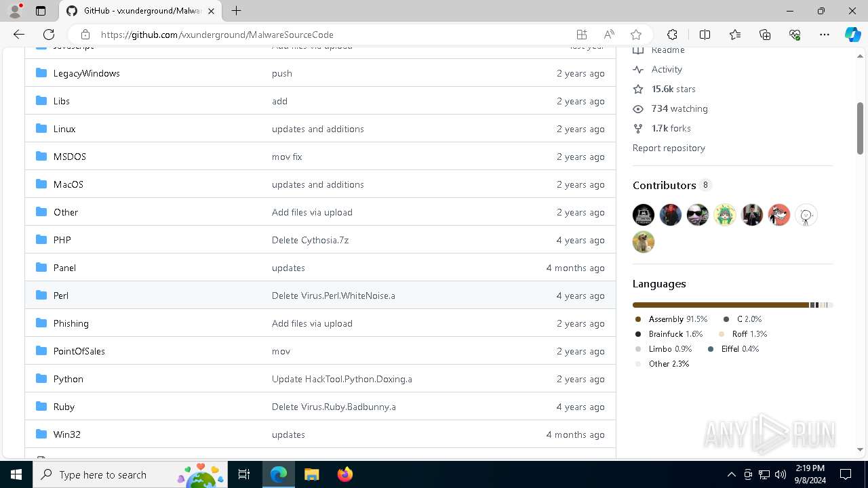
Task: Click the PHP folder icon
Action: (41, 240)
